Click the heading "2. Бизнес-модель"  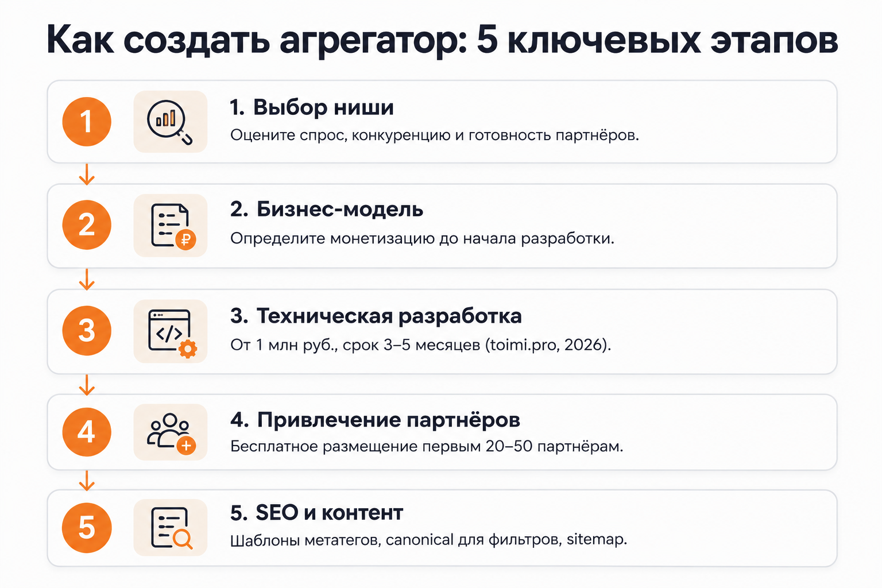point(327,210)
